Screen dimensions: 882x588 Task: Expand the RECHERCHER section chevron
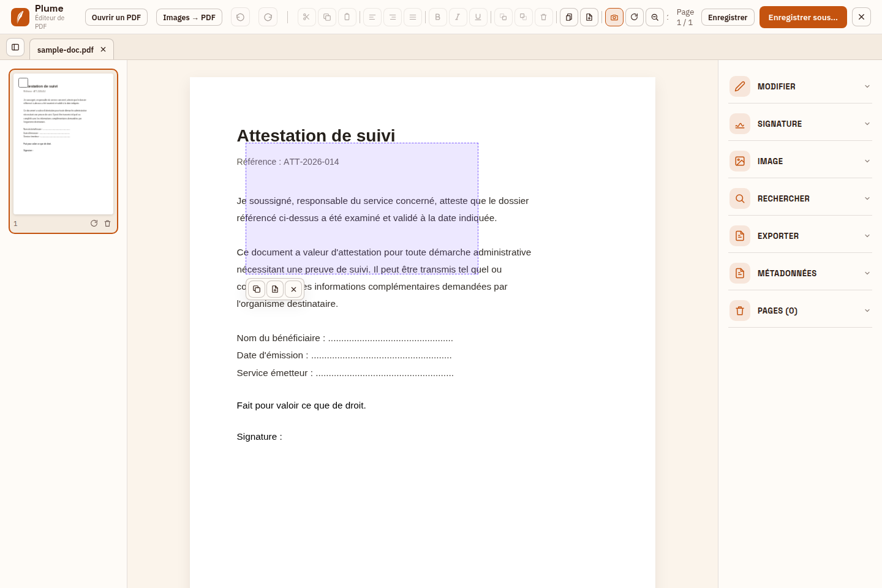coord(867,198)
